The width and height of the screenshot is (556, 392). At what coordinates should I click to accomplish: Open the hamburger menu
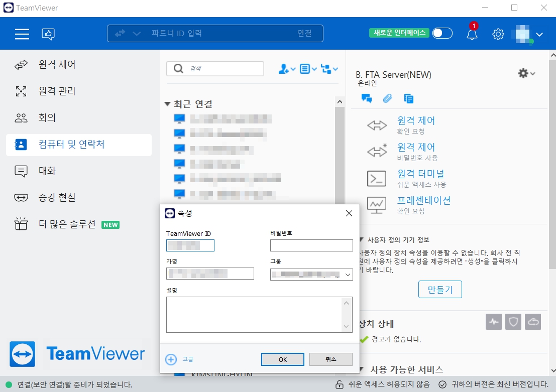coord(22,34)
